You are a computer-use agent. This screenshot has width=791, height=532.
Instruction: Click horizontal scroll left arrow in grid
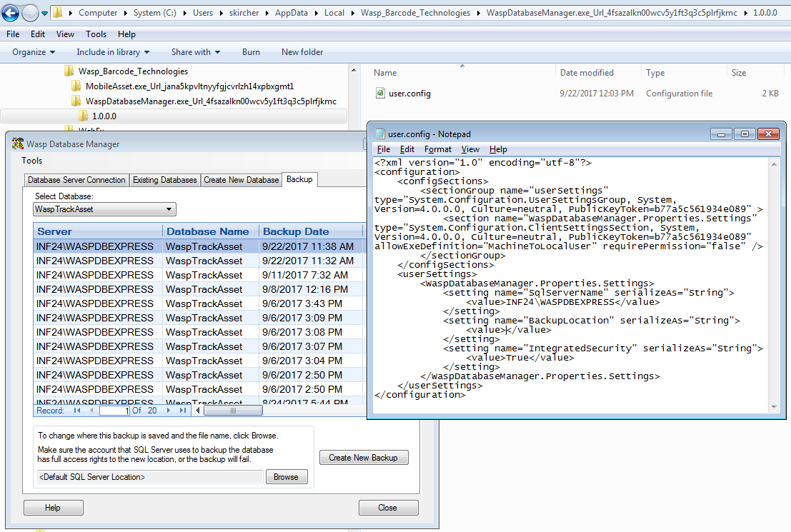pos(198,411)
